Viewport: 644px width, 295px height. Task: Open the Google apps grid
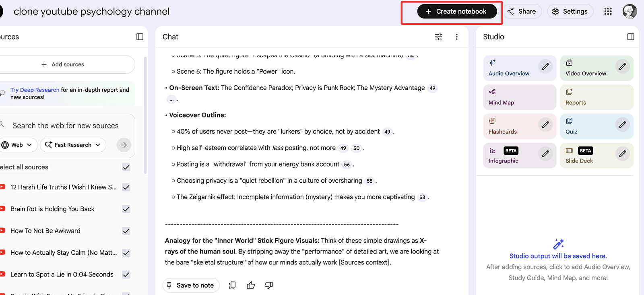(608, 11)
